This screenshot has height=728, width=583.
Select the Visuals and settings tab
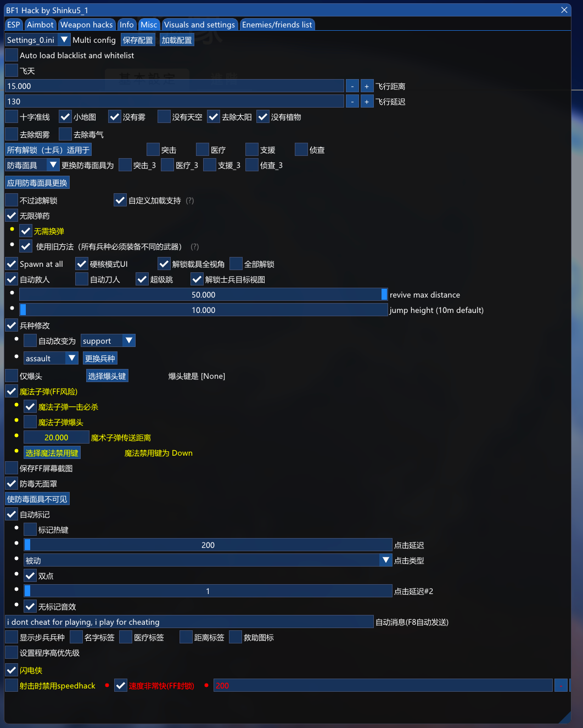point(199,25)
